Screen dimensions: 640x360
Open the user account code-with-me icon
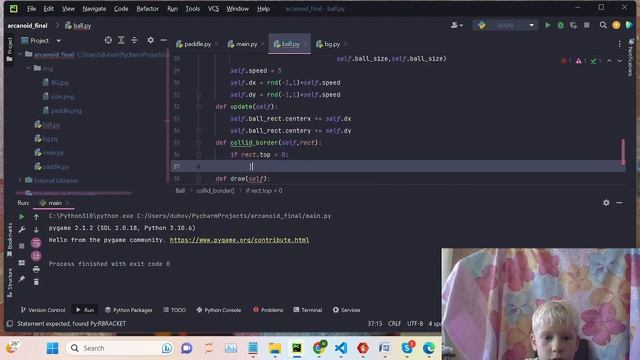[456, 25]
